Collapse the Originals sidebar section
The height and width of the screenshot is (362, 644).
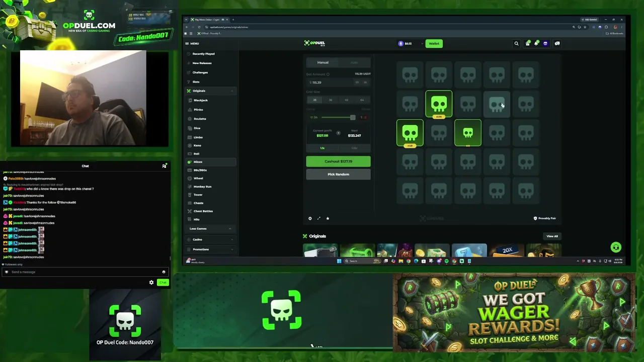point(232,91)
